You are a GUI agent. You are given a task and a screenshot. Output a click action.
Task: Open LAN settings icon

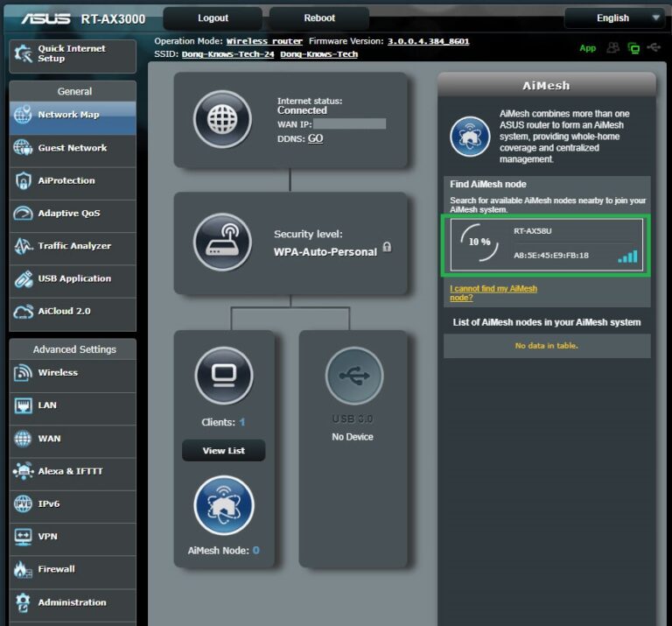pos(23,405)
